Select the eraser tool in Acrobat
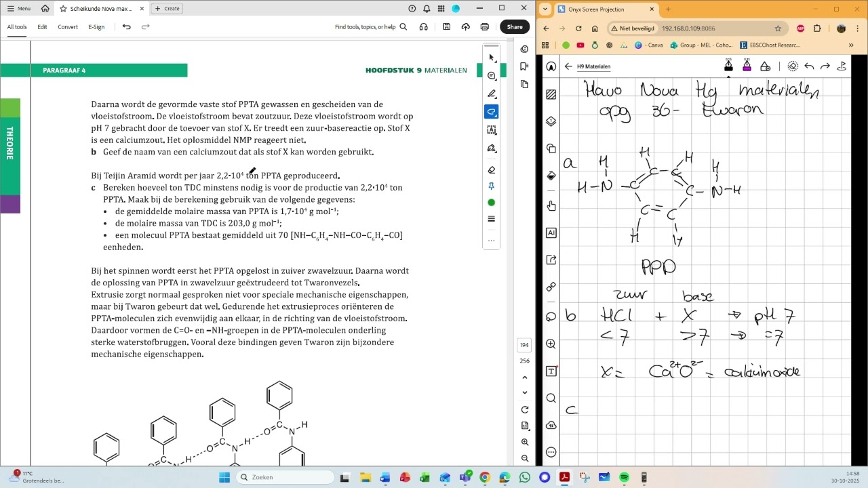This screenshot has height=488, width=868. 492,169
